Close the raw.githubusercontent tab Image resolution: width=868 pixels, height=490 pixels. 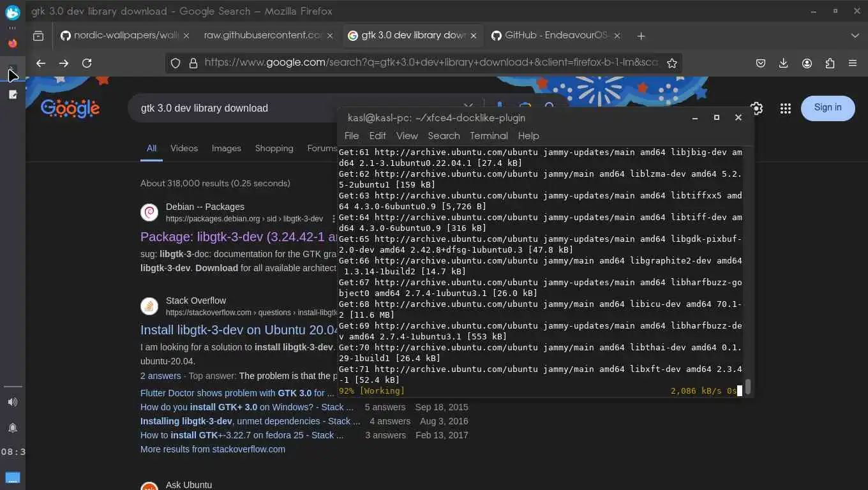tap(330, 36)
